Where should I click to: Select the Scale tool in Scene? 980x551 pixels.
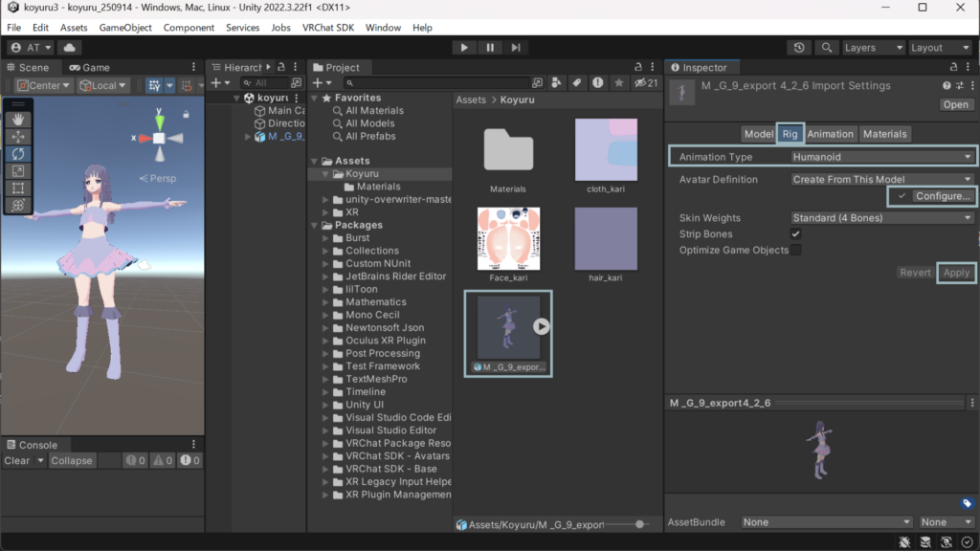(17, 171)
